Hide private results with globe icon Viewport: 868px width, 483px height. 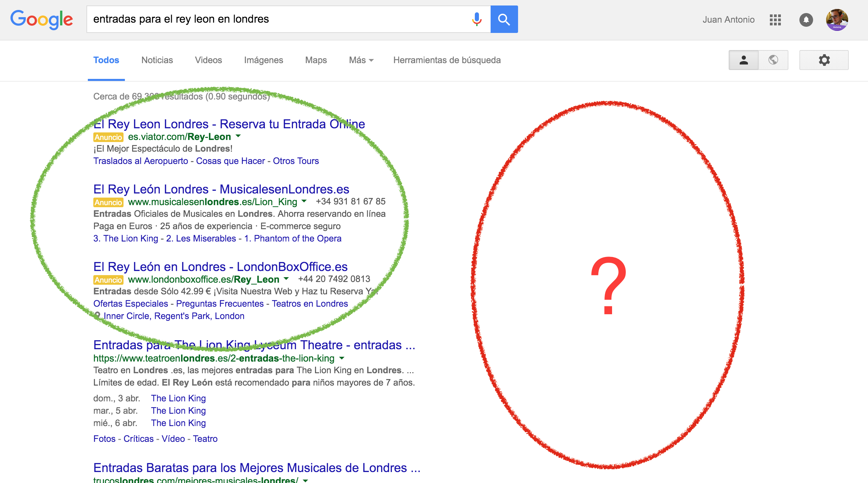pyautogui.click(x=773, y=60)
